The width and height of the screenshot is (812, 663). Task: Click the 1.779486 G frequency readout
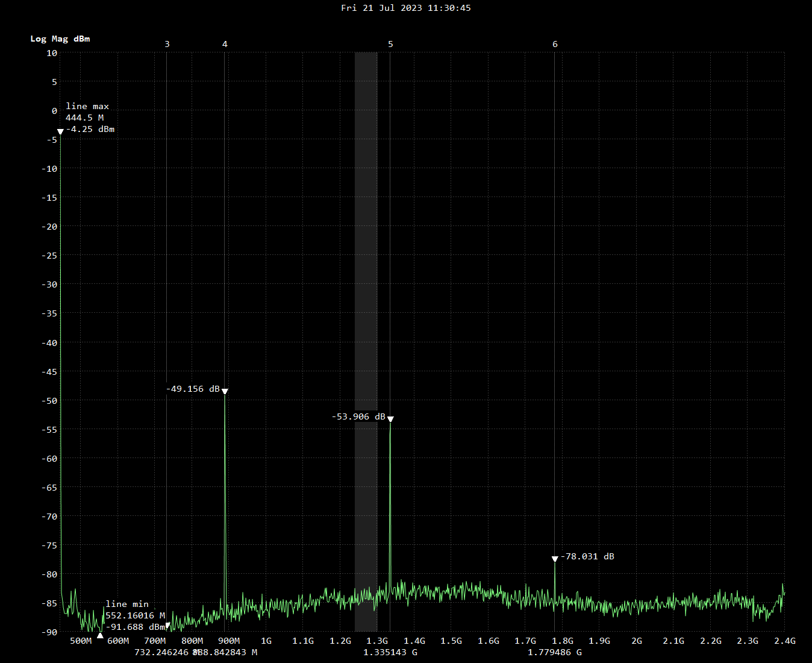click(x=555, y=652)
